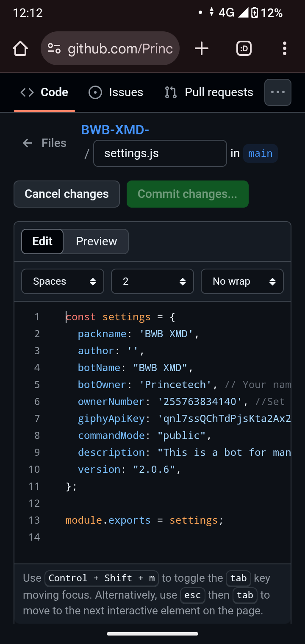Switch to the Preview tab
Viewport: 305px width, 644px height.
pos(96,241)
